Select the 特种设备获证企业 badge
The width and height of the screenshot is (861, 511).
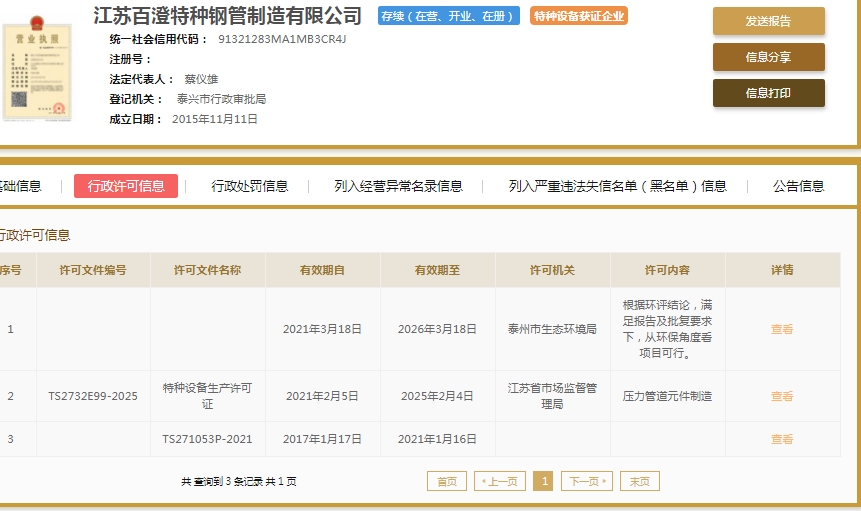click(579, 16)
